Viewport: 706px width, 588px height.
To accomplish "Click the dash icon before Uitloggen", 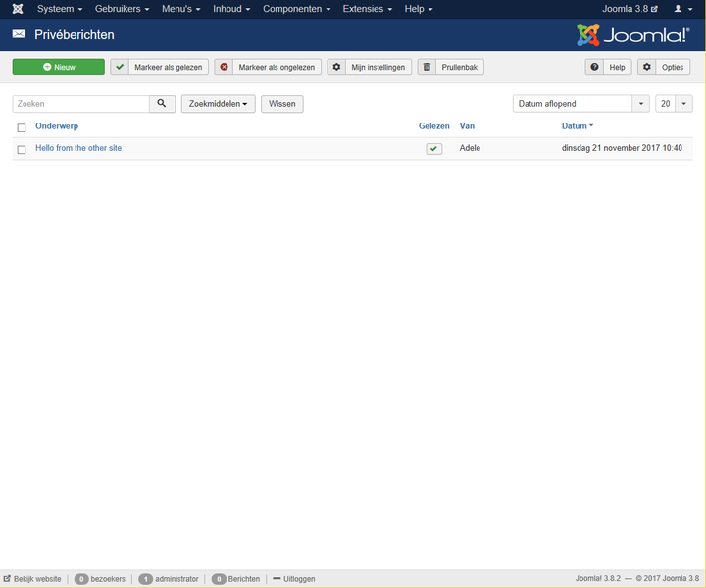I will click(x=277, y=578).
